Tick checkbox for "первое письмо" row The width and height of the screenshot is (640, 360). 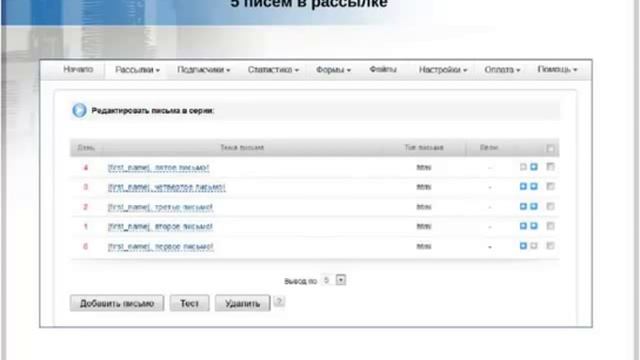[x=550, y=246]
